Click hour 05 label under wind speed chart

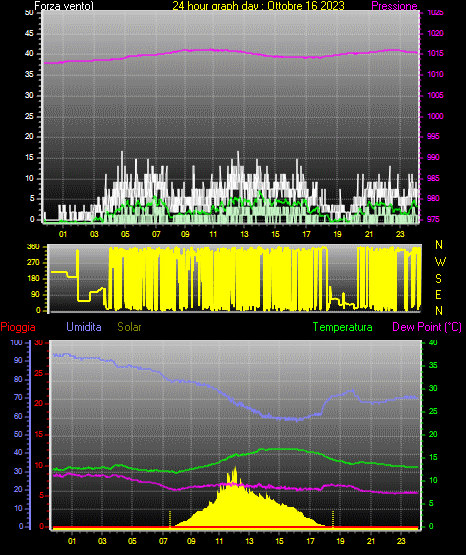coord(125,234)
